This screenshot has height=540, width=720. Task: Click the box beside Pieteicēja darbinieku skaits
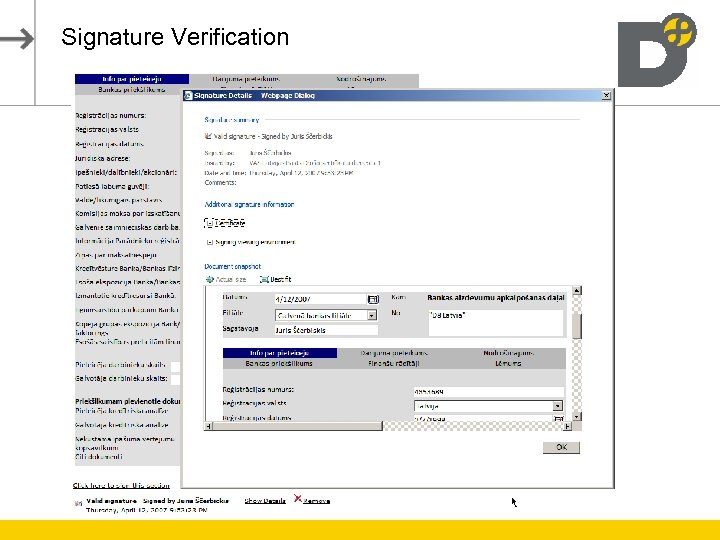(175, 366)
